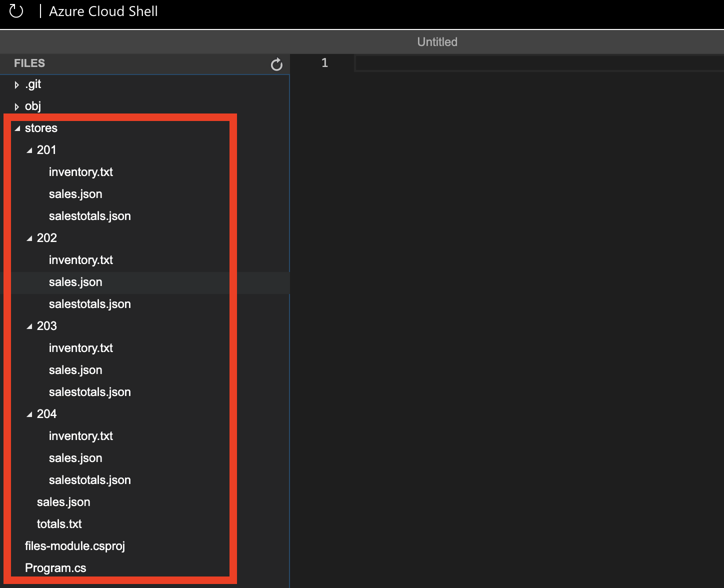Open inventory.txt in folder 203
The image size is (724, 588).
pyautogui.click(x=81, y=348)
